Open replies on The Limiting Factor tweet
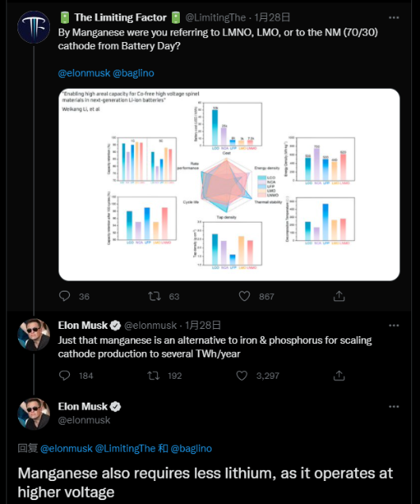The width and height of the screenshot is (420, 504). [x=65, y=296]
